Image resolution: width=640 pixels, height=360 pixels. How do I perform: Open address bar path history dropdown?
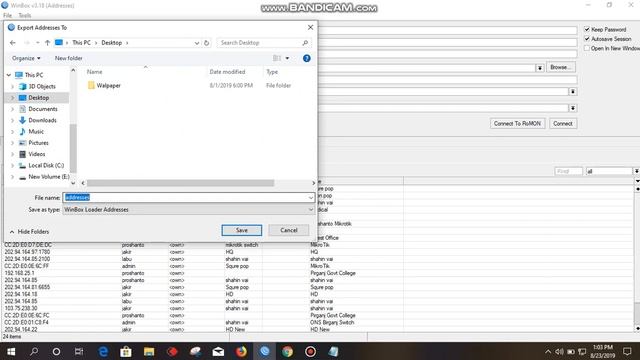click(x=197, y=43)
